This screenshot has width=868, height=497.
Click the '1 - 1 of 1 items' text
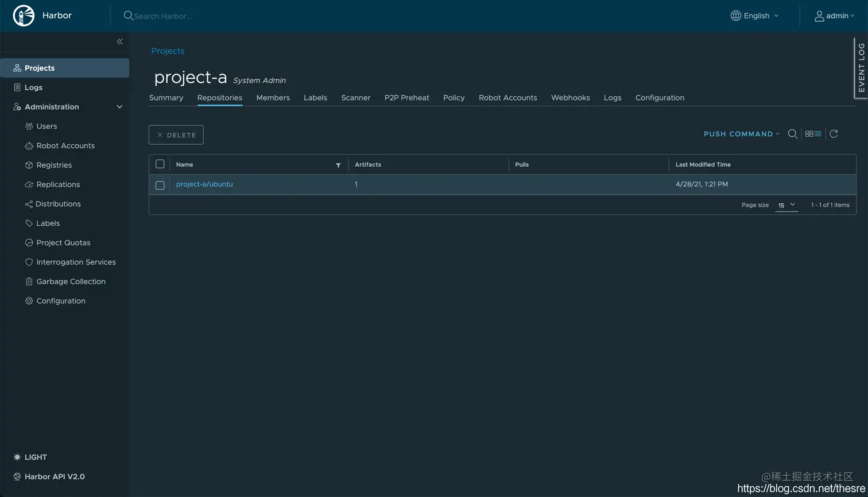830,205
